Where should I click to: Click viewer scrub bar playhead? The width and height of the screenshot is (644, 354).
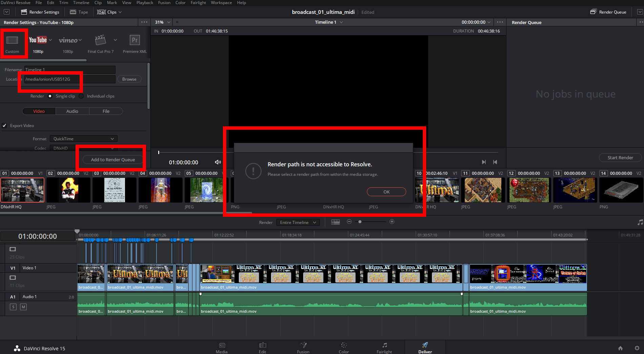(159, 152)
